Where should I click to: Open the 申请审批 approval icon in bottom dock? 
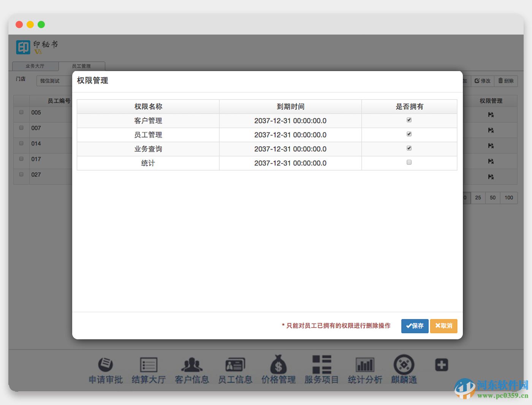click(105, 368)
